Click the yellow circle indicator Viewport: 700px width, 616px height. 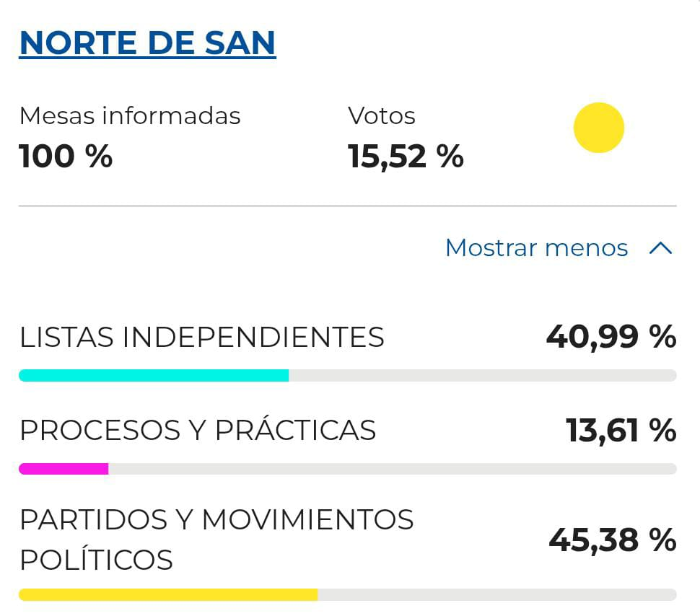(598, 128)
